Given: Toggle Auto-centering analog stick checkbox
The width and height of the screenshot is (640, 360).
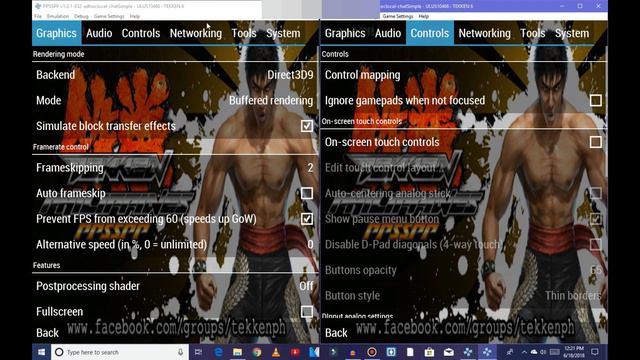Looking at the screenshot, I should 596,193.
